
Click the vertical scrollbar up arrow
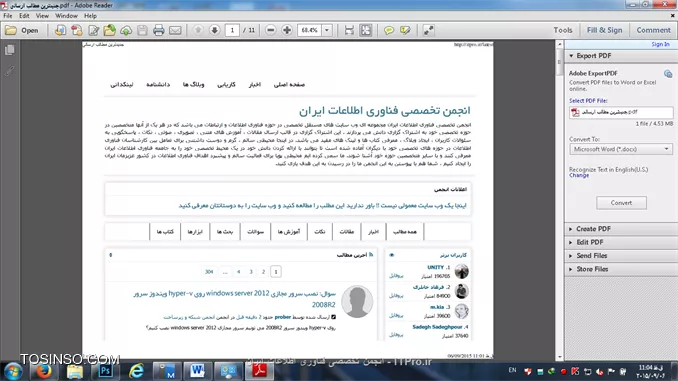560,45
